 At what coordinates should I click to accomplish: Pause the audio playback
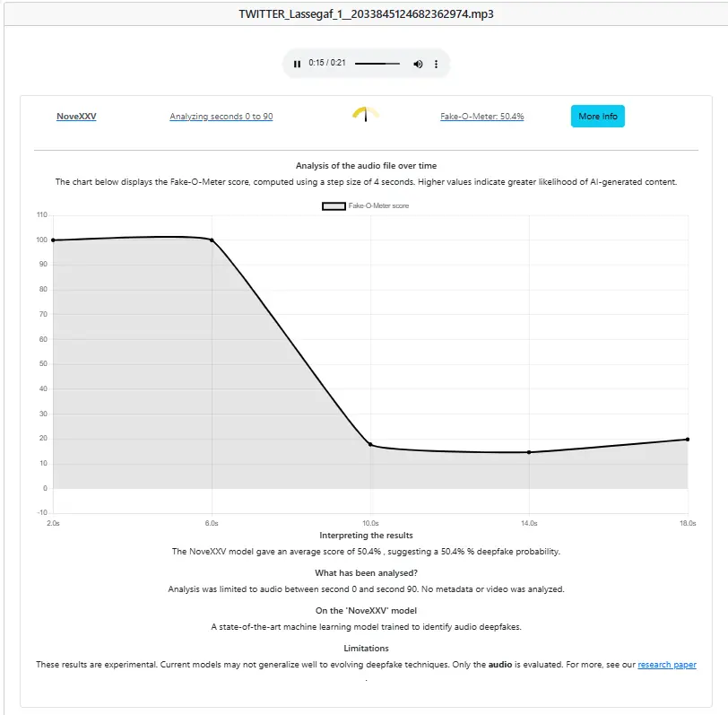298,64
